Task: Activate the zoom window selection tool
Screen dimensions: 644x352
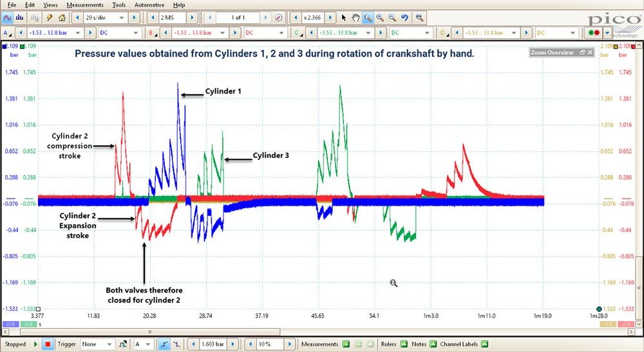Action: pyautogui.click(x=368, y=17)
